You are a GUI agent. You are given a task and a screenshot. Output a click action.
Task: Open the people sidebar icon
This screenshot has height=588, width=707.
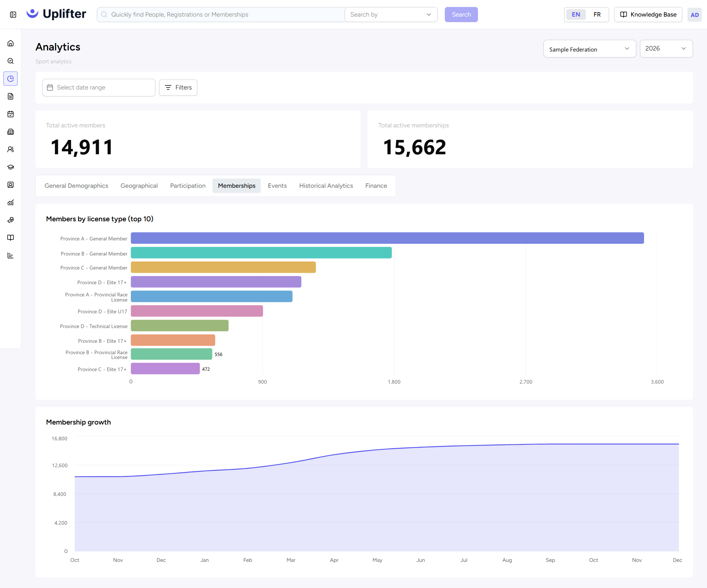click(x=11, y=149)
